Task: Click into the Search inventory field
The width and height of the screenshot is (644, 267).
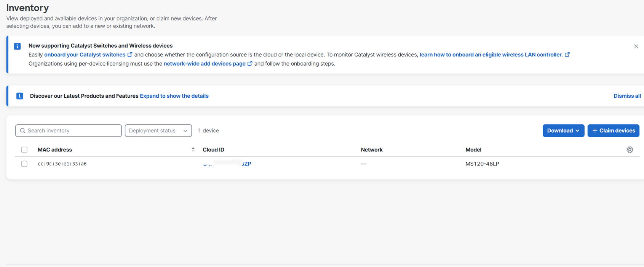Action: [69, 130]
